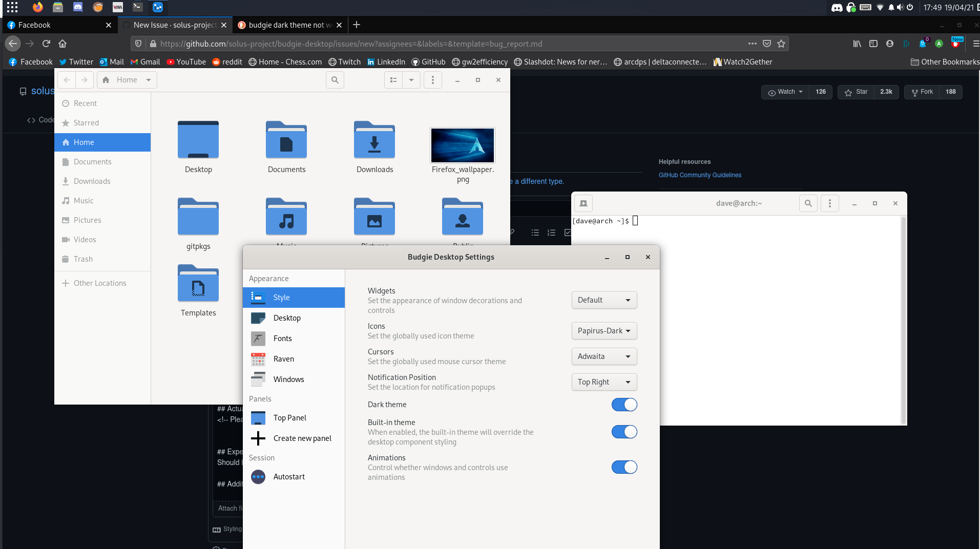Screen dimensions: 980x549
Task: Go to Trash in file manager sidebar
Action: coord(102,259)
